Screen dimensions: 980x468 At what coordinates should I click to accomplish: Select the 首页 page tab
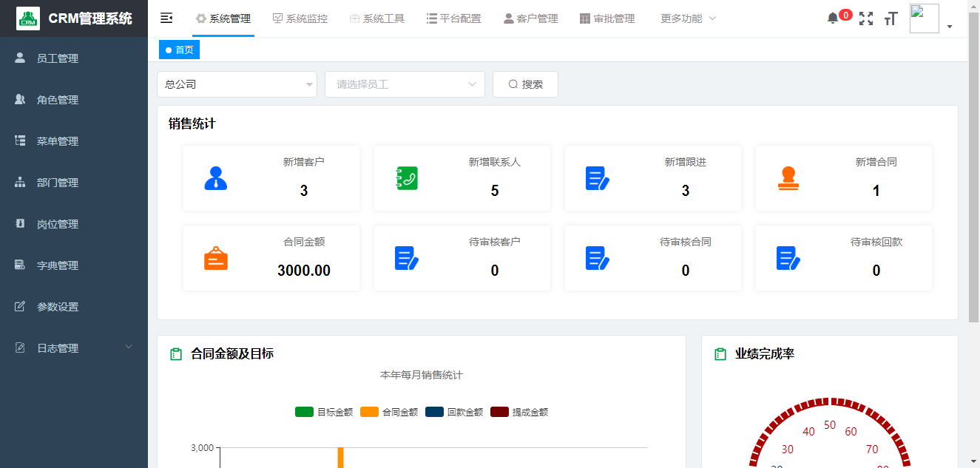coord(180,50)
